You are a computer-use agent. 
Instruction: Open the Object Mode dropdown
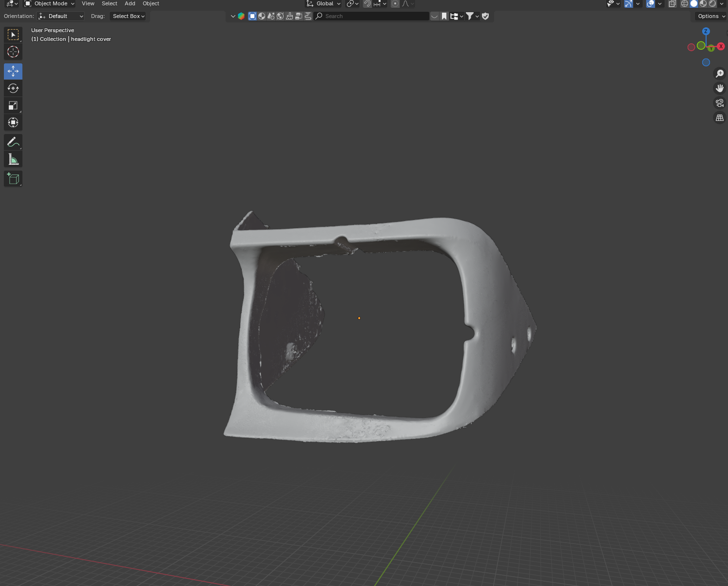point(50,4)
